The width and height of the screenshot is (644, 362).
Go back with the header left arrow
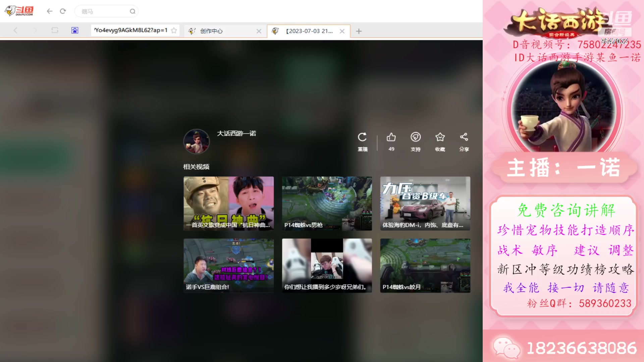point(50,11)
